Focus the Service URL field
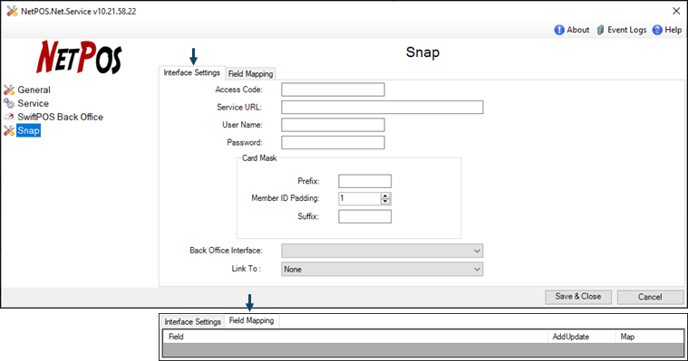The width and height of the screenshot is (688, 361). 382,107
